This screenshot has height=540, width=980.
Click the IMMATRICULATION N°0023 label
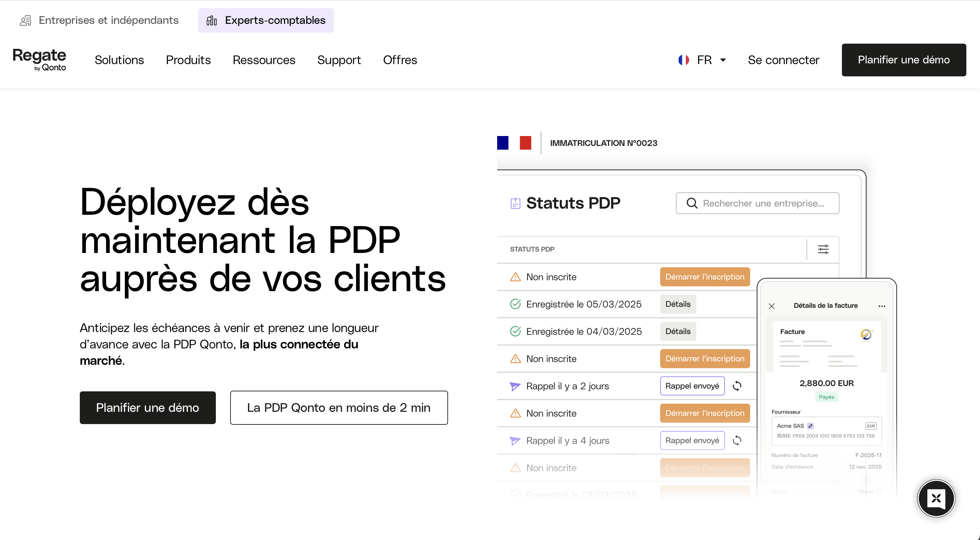(603, 144)
